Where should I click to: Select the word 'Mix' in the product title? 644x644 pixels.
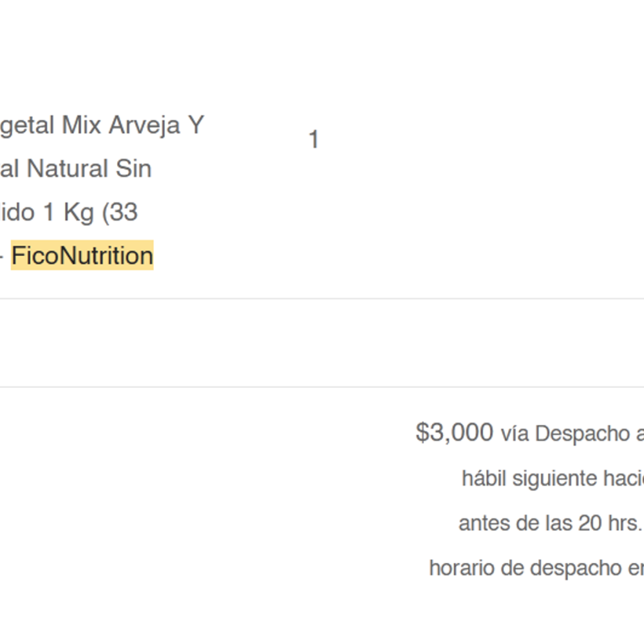pyautogui.click(x=81, y=125)
